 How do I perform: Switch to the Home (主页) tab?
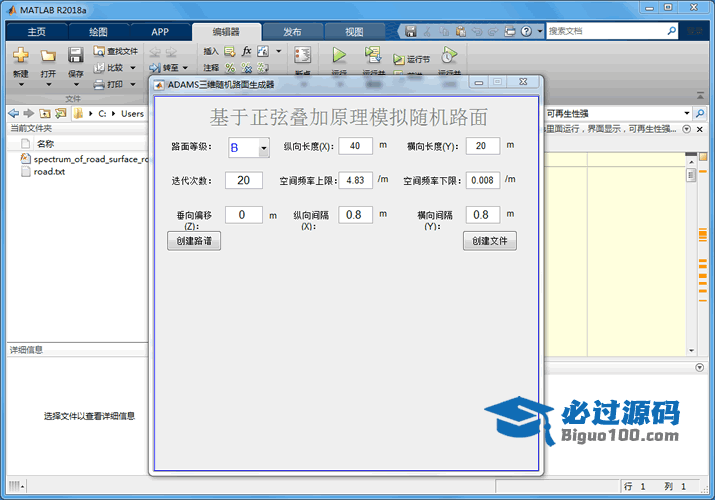coord(37,32)
